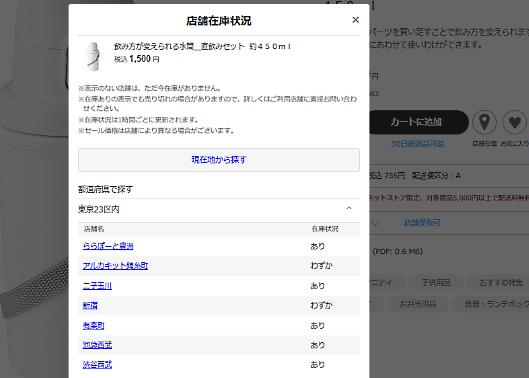Click the 税込 1,500 円 price text
This screenshot has width=529, height=378.
pos(137,59)
